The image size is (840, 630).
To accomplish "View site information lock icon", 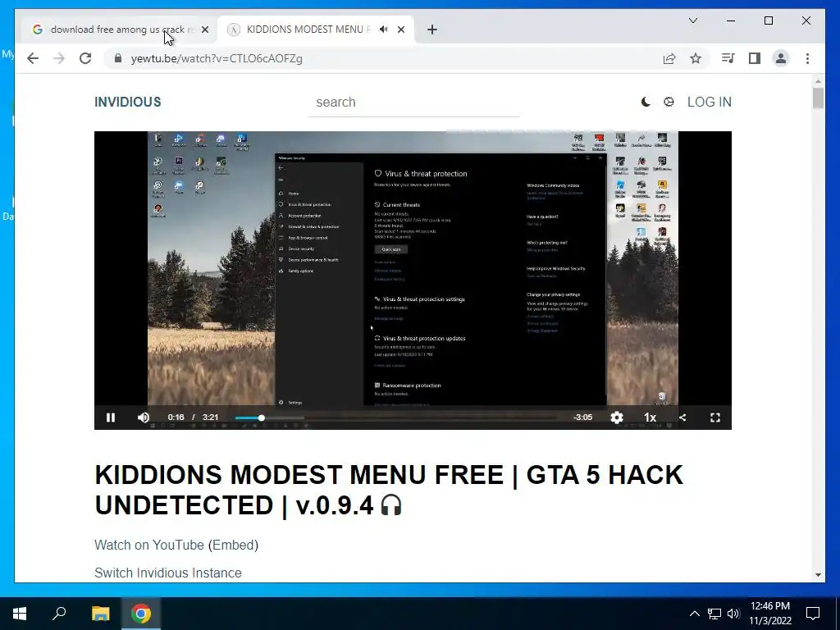I will point(118,58).
